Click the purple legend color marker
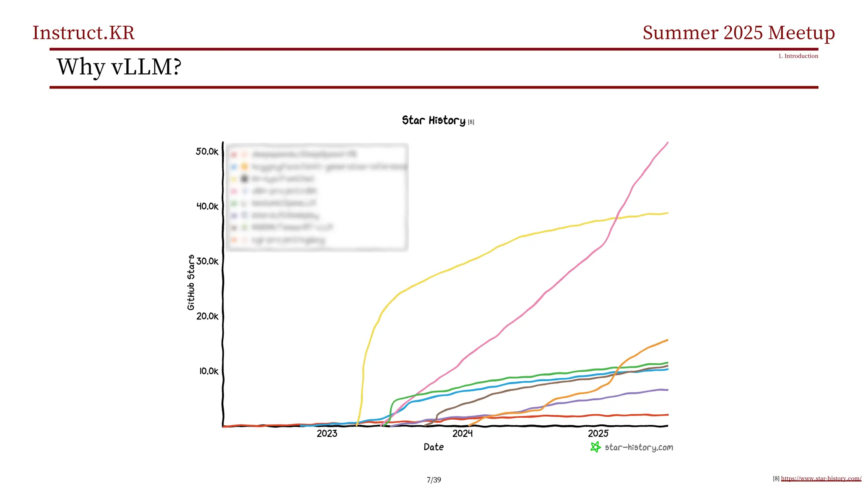Screen dimensions: 868x488 234,216
